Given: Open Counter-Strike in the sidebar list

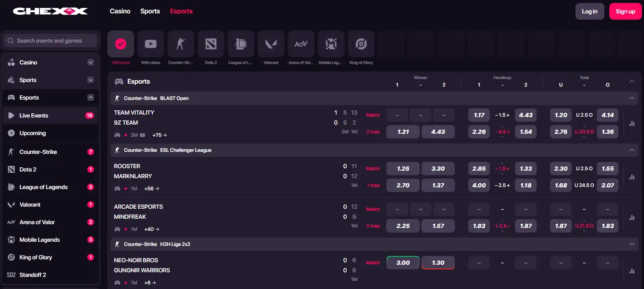Looking at the screenshot, I should pos(50,152).
